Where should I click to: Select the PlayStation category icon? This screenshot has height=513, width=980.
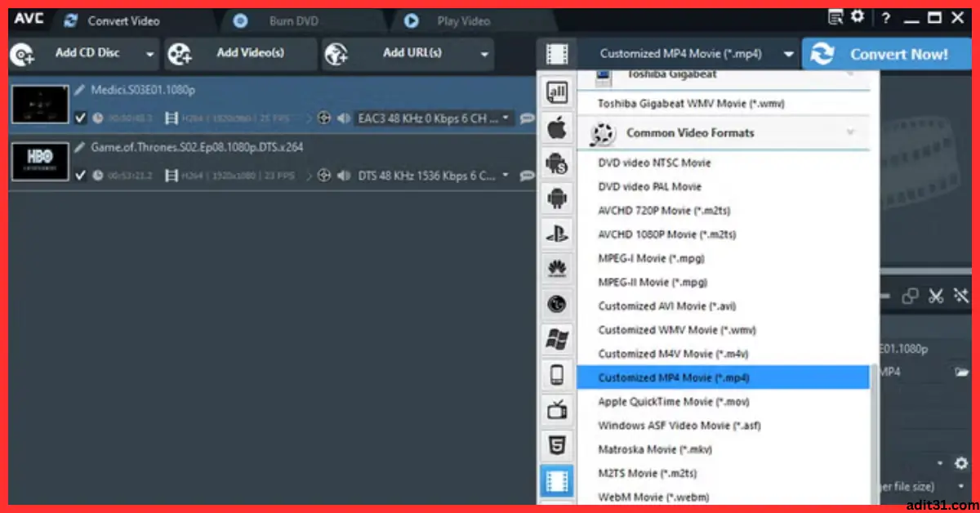tap(557, 234)
